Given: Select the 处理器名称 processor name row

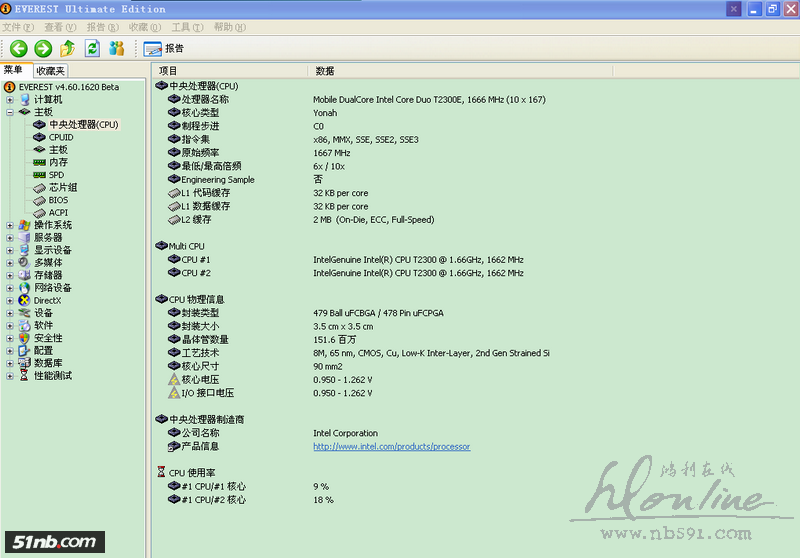Looking at the screenshot, I should point(204,100).
